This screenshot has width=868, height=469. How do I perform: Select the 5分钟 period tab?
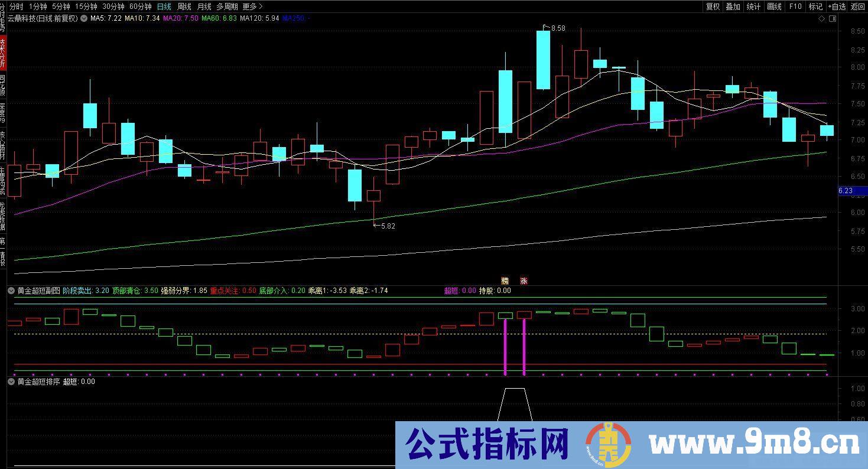60,6
